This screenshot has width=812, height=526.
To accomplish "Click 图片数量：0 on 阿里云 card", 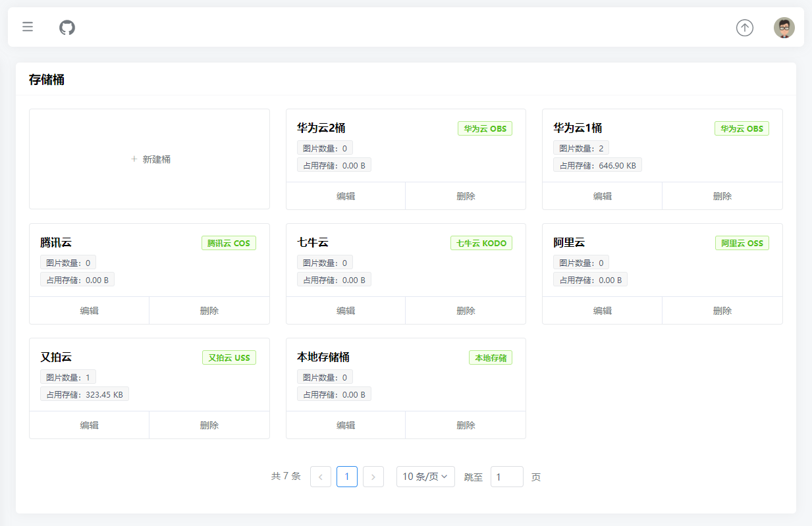I will coord(582,263).
